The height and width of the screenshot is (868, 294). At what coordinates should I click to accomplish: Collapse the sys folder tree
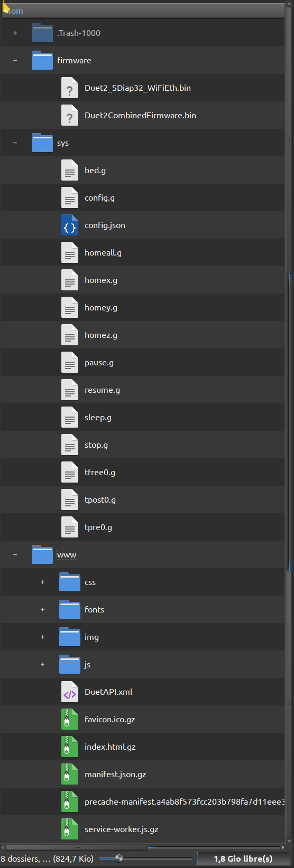click(15, 143)
